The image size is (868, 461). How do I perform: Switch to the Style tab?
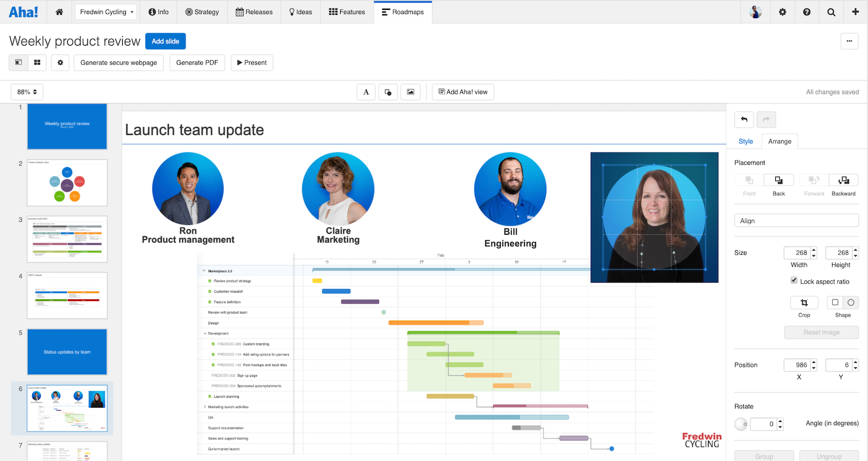746,142
